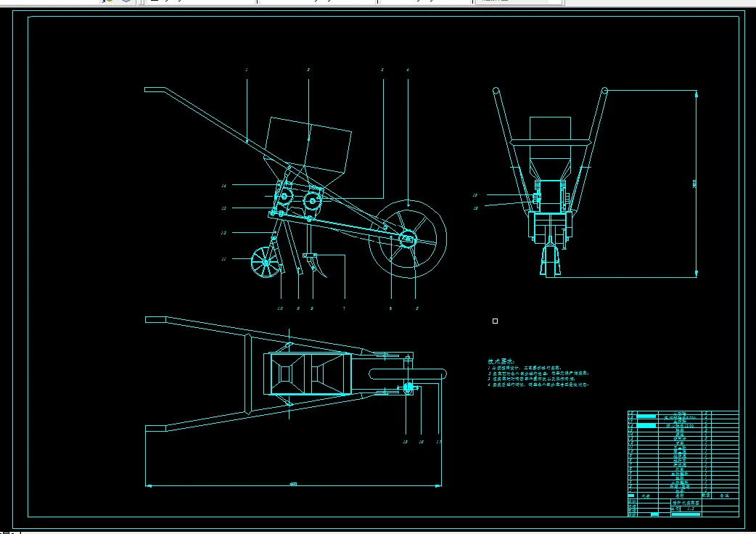Pick the curved furrow opener blade

tap(319, 266)
